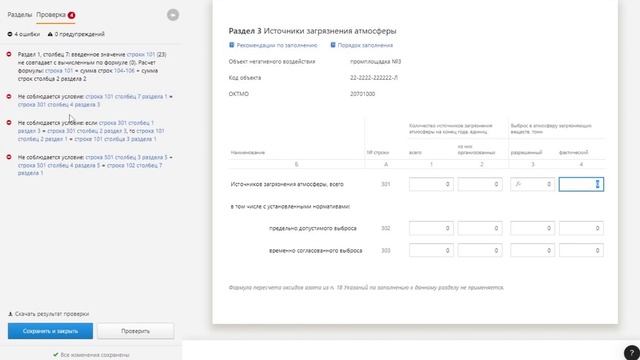Image resolution: width=640 pixels, height=360 pixels.
Task: Focus row 301 column 3 разрешенный field
Action: (x=533, y=184)
